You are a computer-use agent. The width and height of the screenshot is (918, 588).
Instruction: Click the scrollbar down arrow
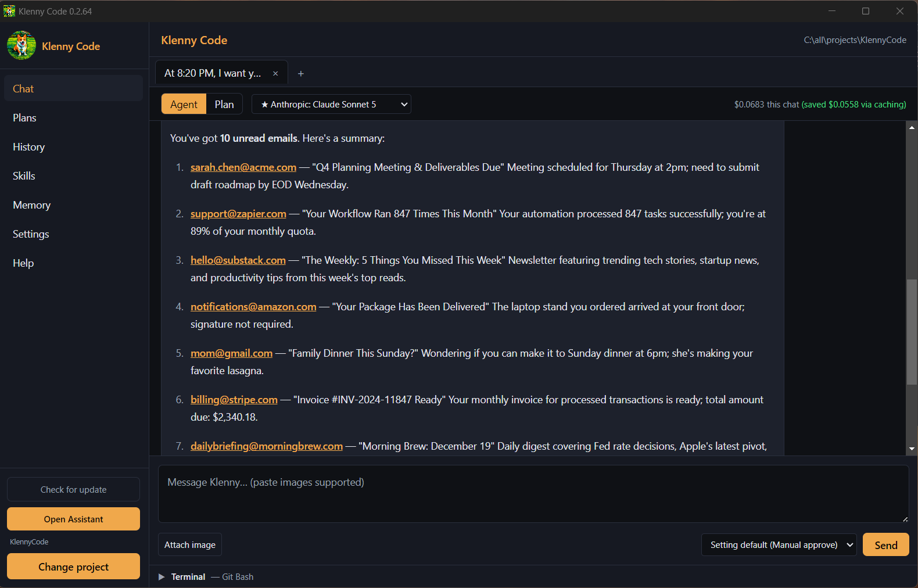[912, 449]
